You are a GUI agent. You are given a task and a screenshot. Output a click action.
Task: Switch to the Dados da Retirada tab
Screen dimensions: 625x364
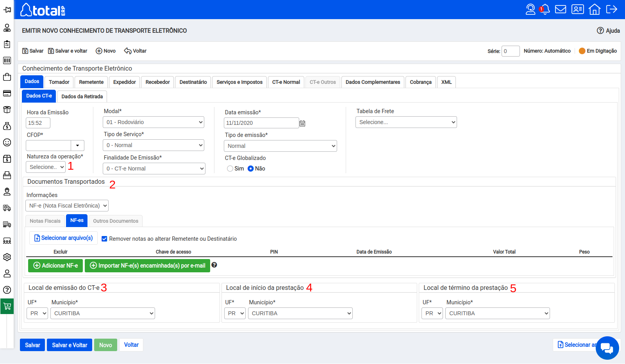82,96
